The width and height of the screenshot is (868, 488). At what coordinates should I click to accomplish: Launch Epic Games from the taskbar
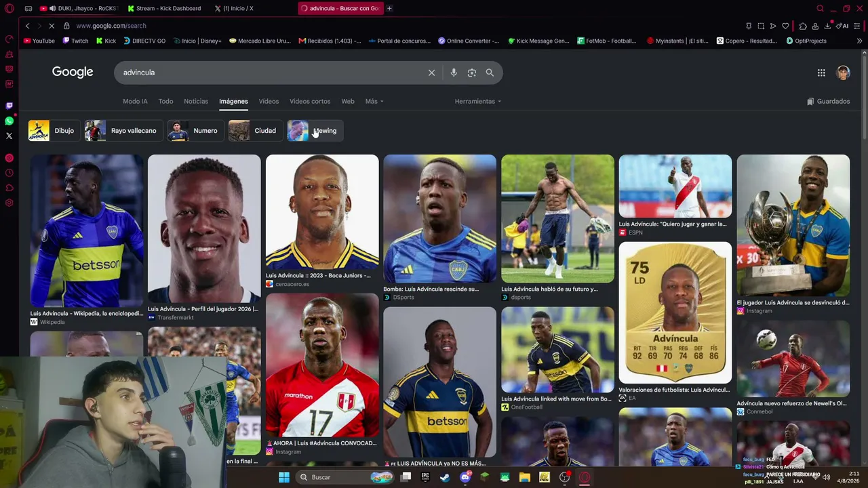(425, 477)
